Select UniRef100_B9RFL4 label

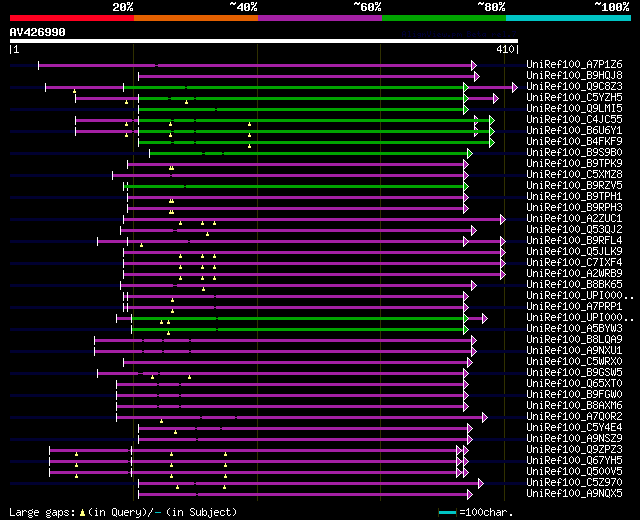click(574, 241)
